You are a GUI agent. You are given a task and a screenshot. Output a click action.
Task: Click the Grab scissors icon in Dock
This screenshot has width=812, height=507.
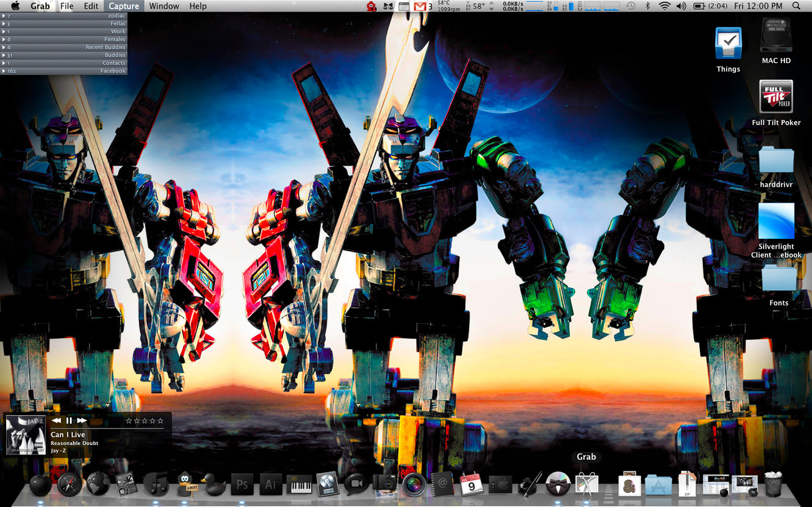(x=586, y=484)
